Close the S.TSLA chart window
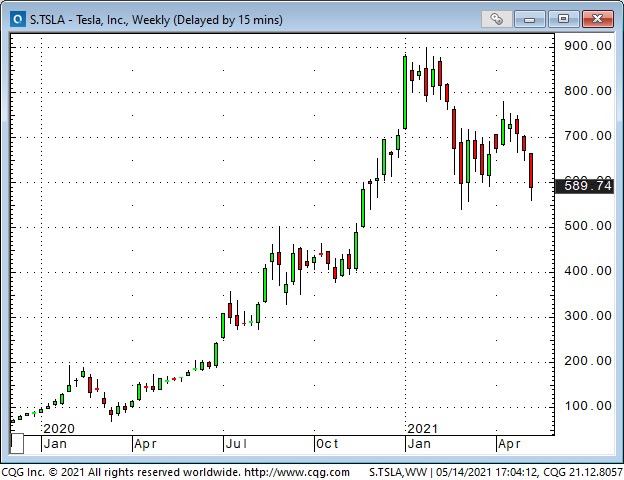This screenshot has width=624, height=480. click(597, 19)
